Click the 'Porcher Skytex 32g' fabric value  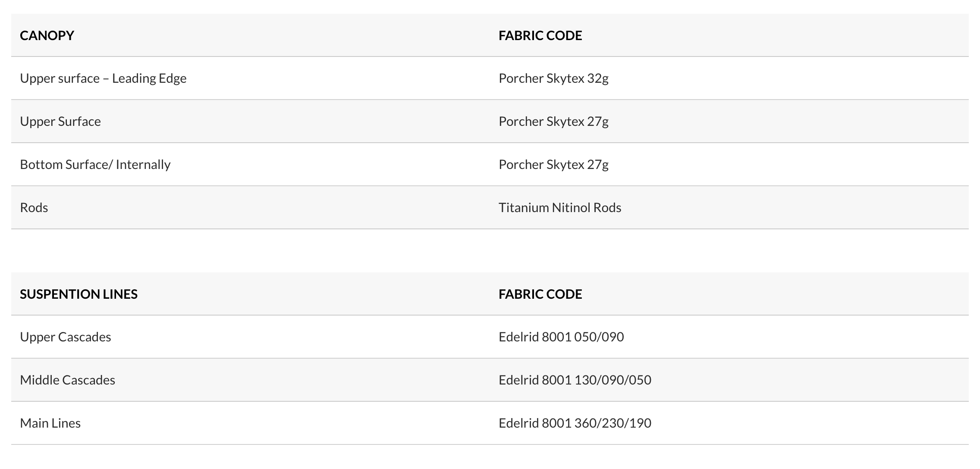(553, 78)
